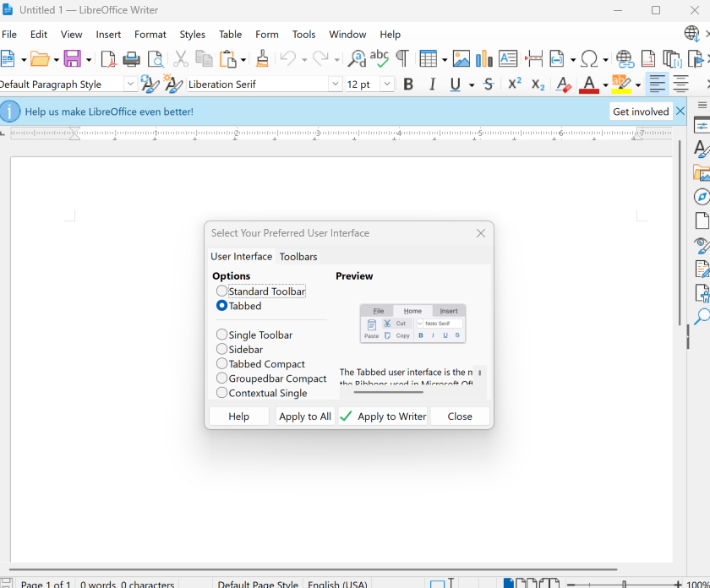The width and height of the screenshot is (710, 588).
Task: Expand the font name dropdown
Action: tap(335, 84)
